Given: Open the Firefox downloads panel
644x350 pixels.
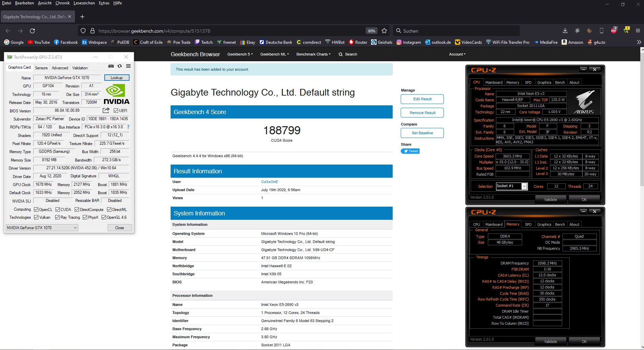Looking at the screenshot, I should click(x=565, y=31).
